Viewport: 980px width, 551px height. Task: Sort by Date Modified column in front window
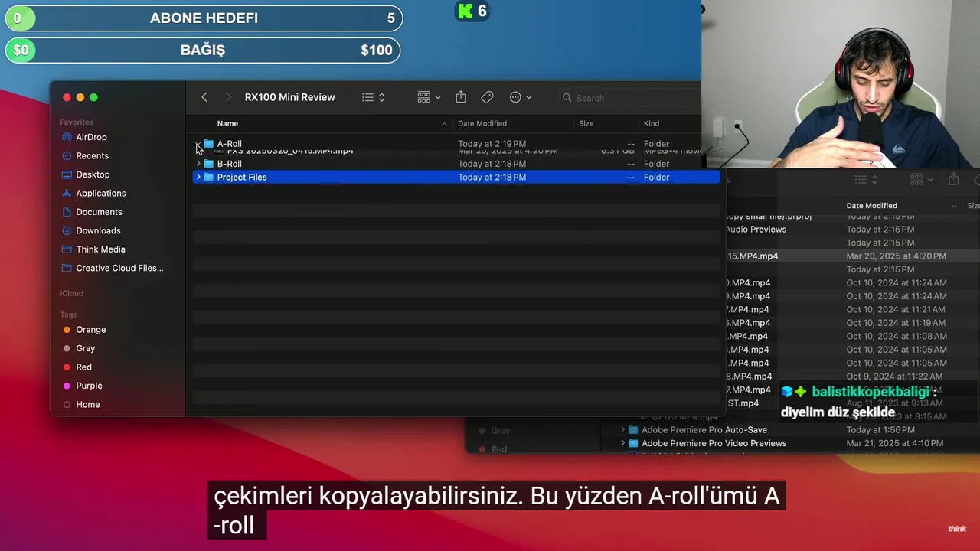(482, 123)
